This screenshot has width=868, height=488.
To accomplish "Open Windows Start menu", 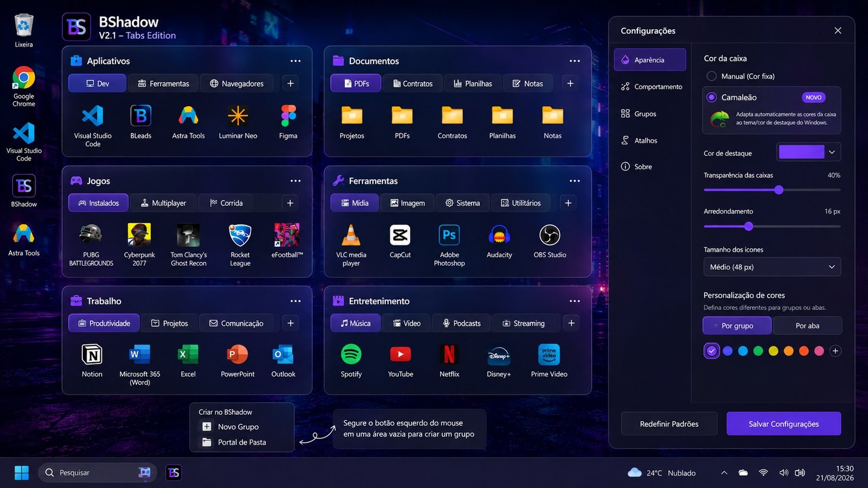I will pos(22,473).
